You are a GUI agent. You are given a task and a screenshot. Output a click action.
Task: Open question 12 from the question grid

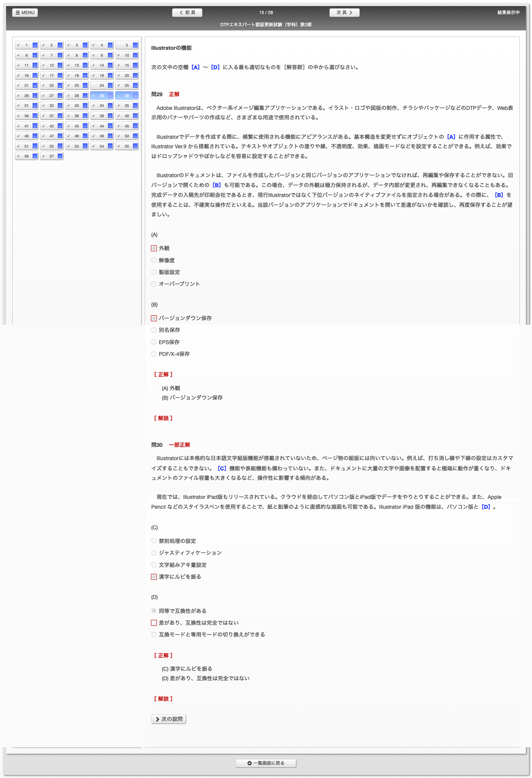tap(51, 65)
